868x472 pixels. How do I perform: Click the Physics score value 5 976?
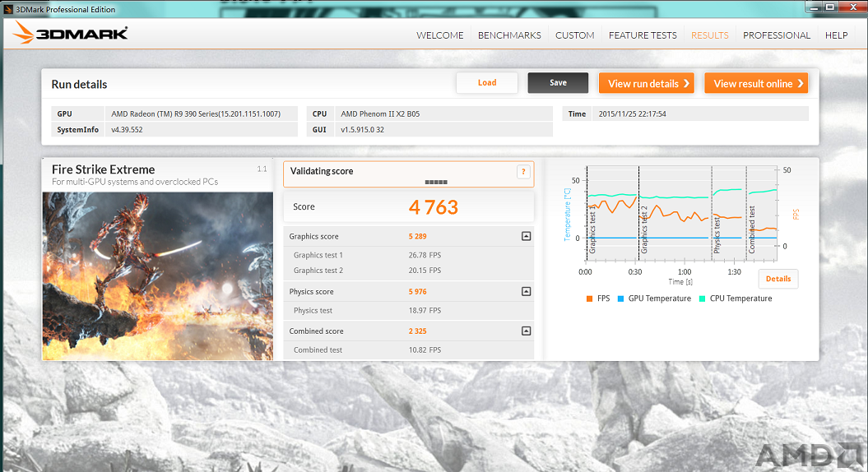[417, 292]
